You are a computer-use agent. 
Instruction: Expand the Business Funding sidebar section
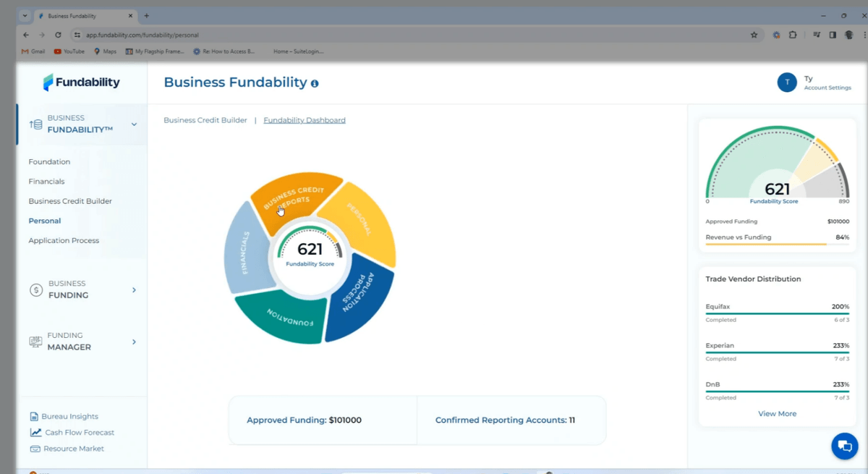pyautogui.click(x=134, y=290)
